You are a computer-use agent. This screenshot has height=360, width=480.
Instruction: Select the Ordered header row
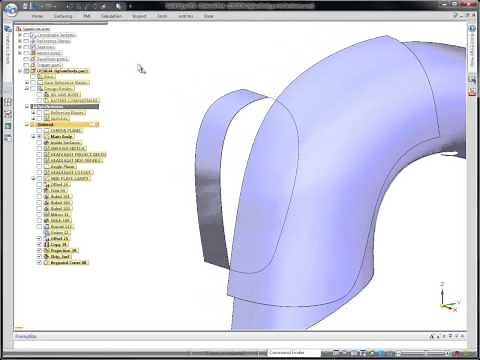(x=65, y=125)
